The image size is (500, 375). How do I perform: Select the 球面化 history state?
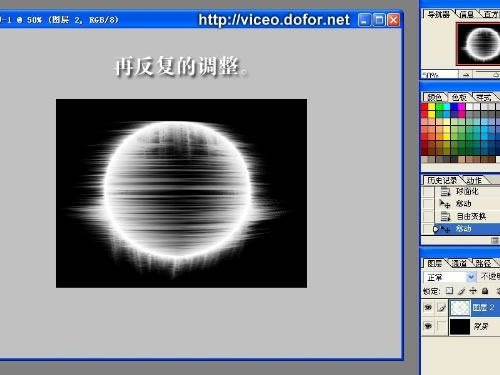[x=467, y=191]
